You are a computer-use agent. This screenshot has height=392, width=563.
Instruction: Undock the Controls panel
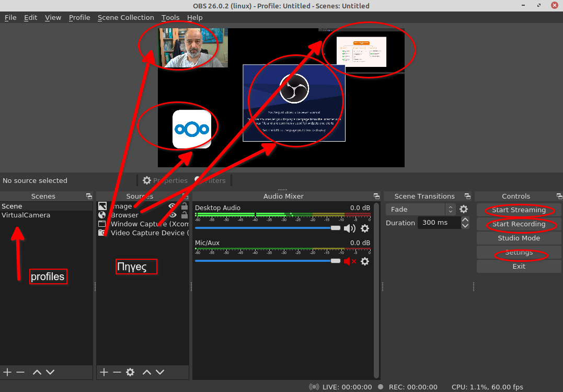(x=559, y=197)
